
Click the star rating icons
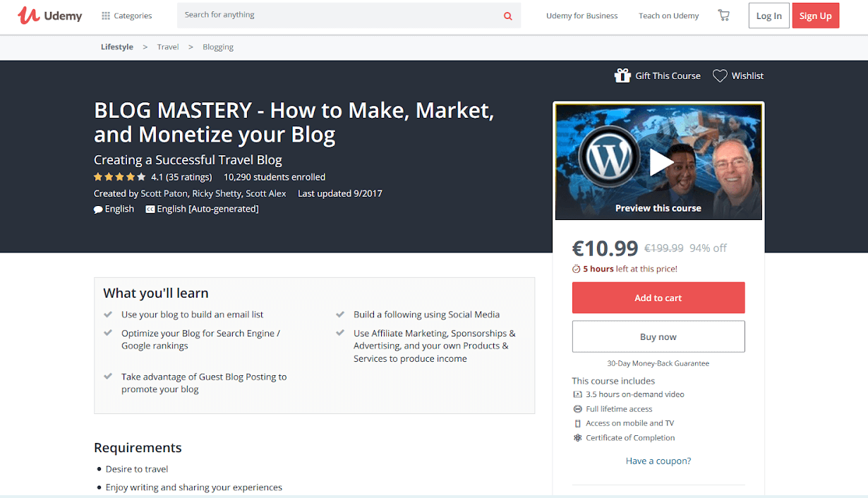tap(119, 177)
